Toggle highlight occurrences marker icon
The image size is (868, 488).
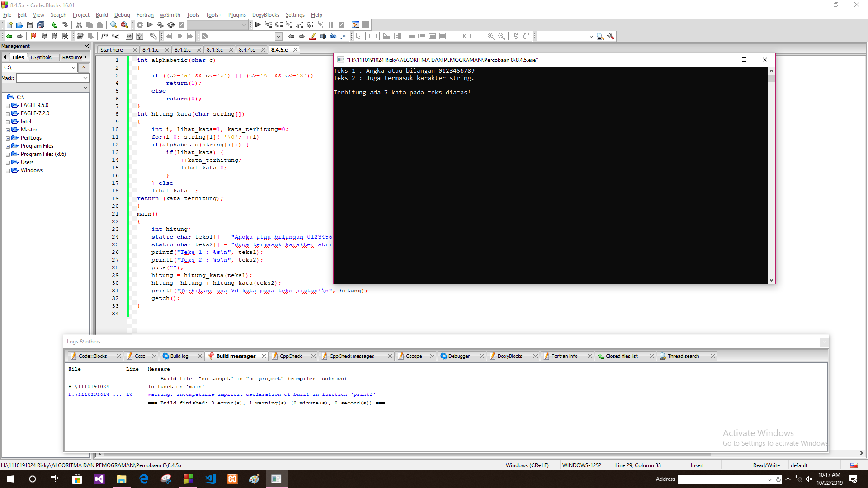[x=312, y=36]
